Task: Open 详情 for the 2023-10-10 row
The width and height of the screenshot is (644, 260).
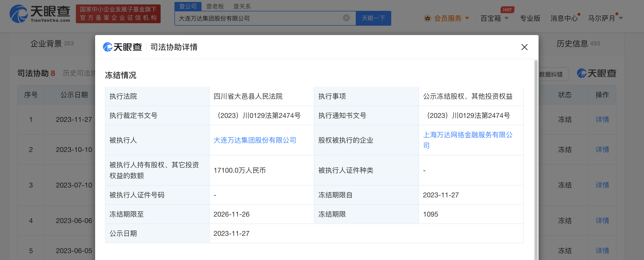Action: 602,149
